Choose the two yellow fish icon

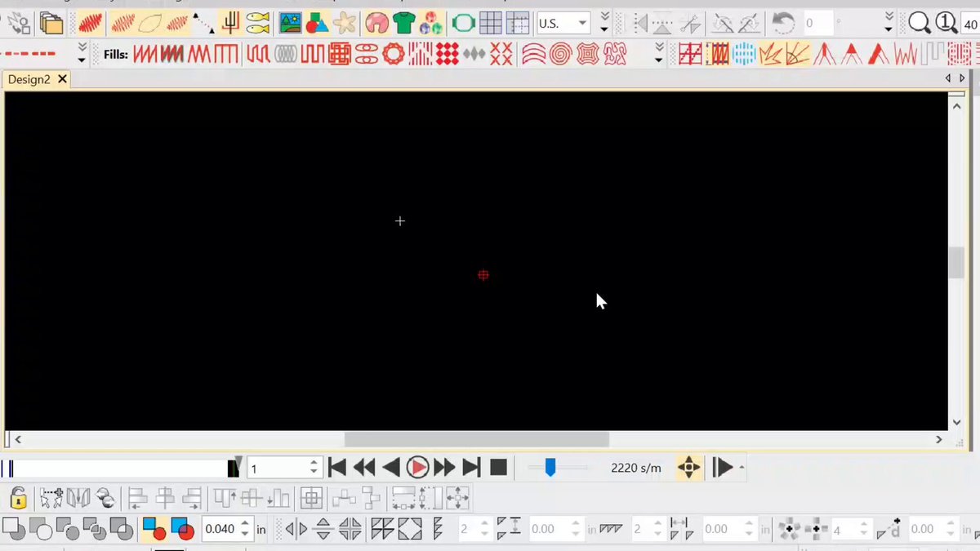coord(258,23)
